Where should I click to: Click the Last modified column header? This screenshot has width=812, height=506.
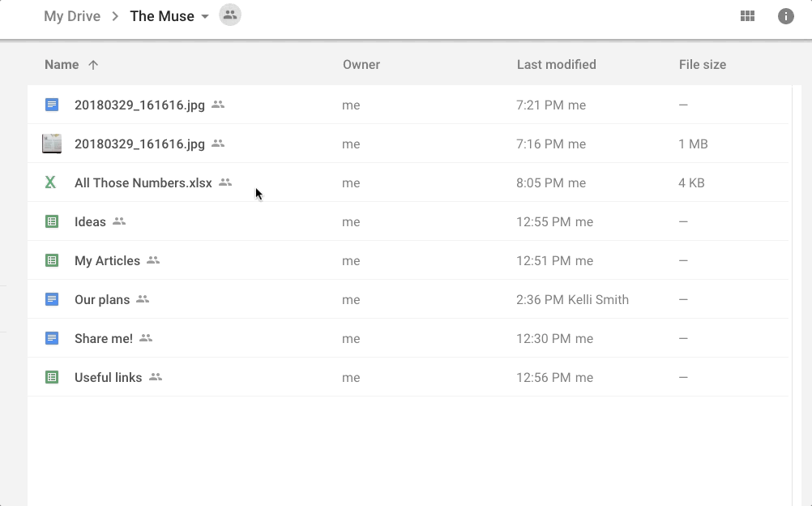tap(556, 64)
